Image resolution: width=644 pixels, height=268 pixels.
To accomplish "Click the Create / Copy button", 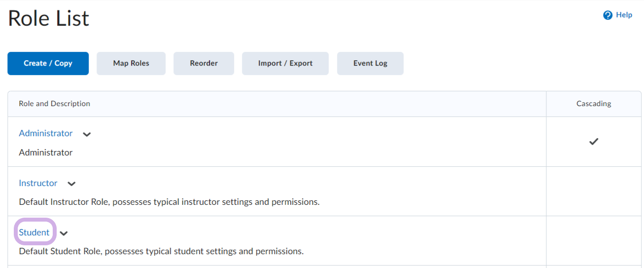I will [x=48, y=63].
